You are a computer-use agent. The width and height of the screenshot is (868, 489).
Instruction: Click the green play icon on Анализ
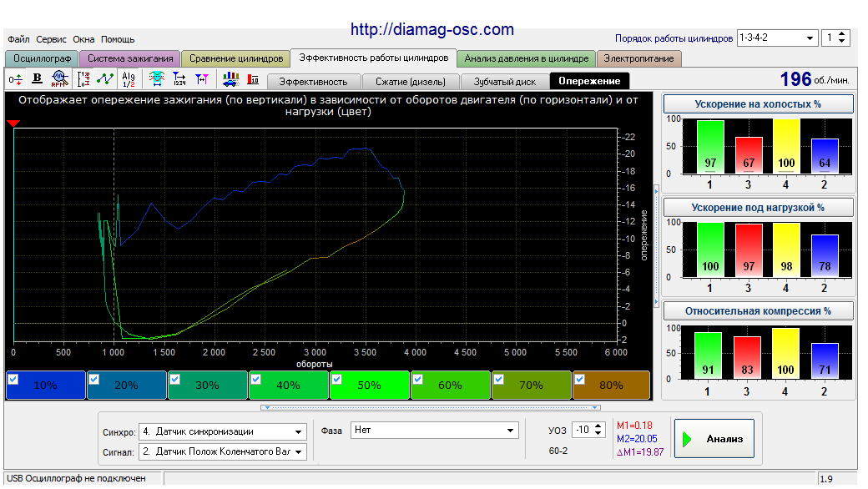(688, 439)
